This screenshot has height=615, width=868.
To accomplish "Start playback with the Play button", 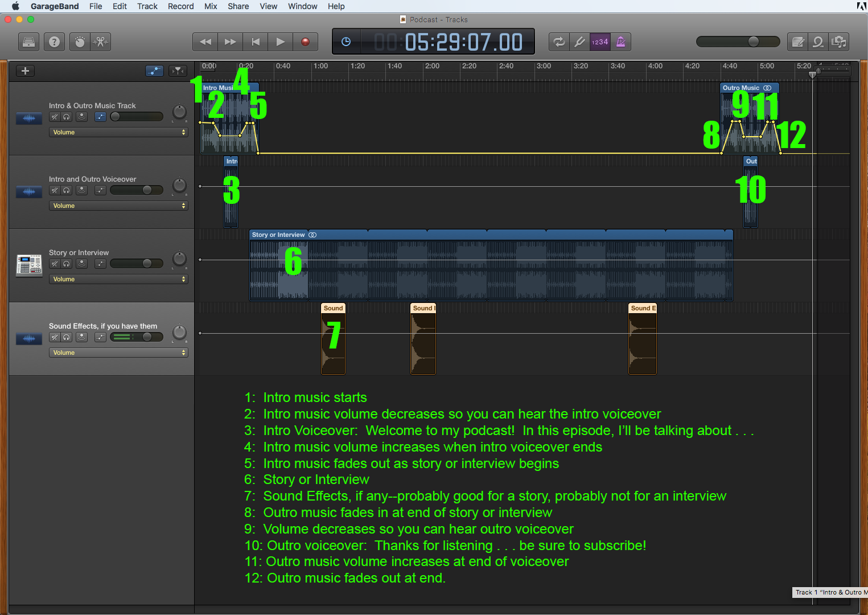I will [281, 42].
